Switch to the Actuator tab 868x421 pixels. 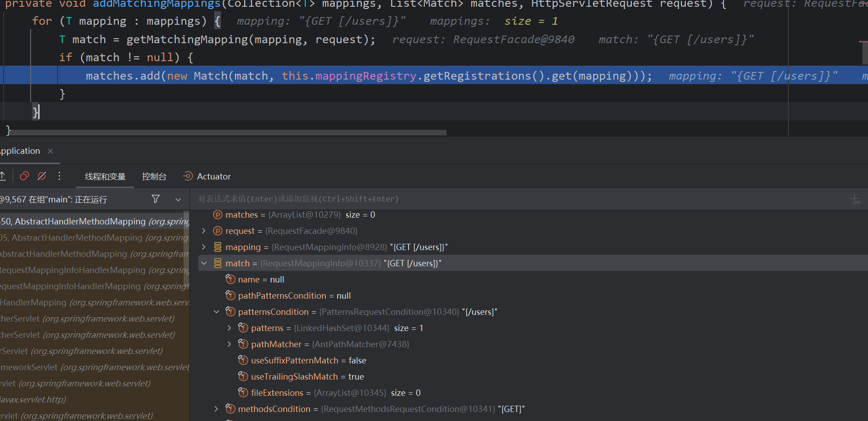[x=207, y=176]
